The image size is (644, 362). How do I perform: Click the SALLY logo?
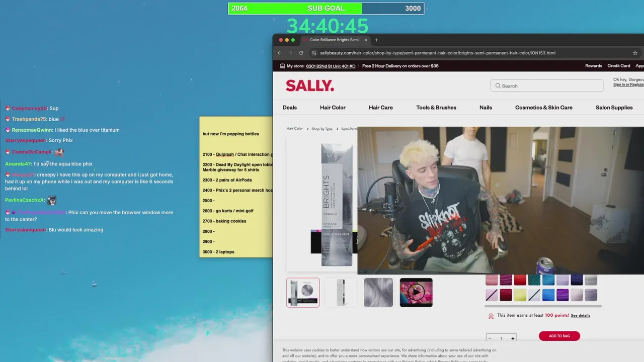click(310, 86)
